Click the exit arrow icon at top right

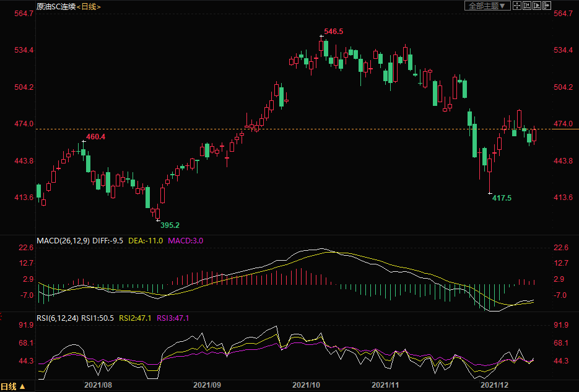[x=547, y=6]
